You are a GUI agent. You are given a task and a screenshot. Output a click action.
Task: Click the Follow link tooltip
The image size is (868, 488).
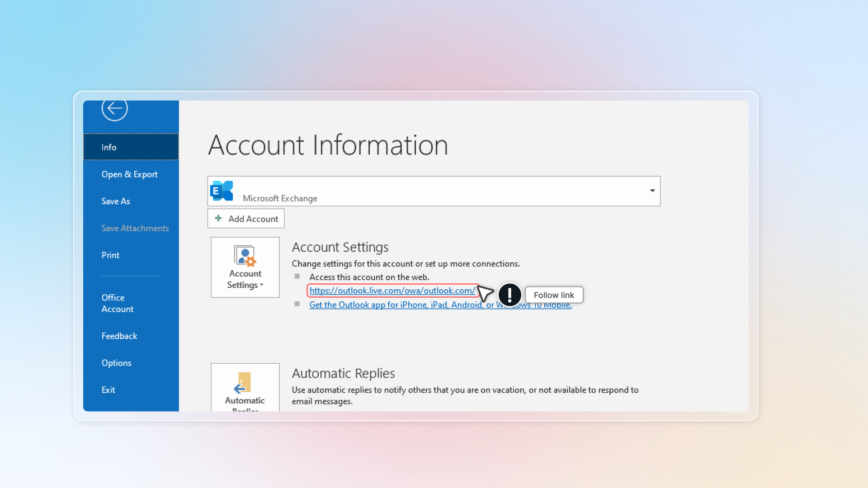coord(554,295)
